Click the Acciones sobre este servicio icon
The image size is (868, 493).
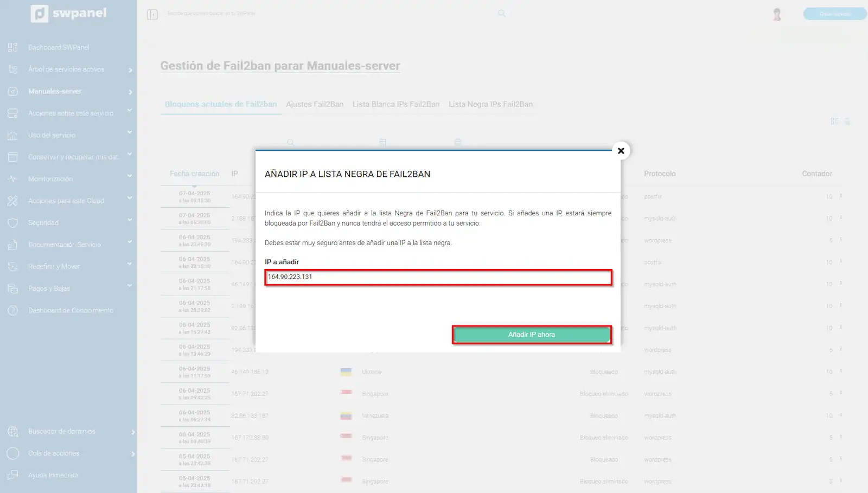tap(13, 113)
